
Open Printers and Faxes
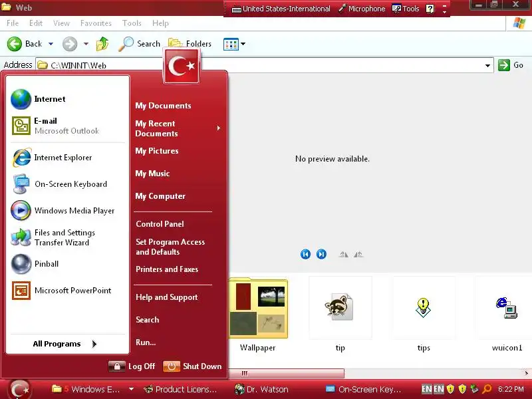[167, 269]
